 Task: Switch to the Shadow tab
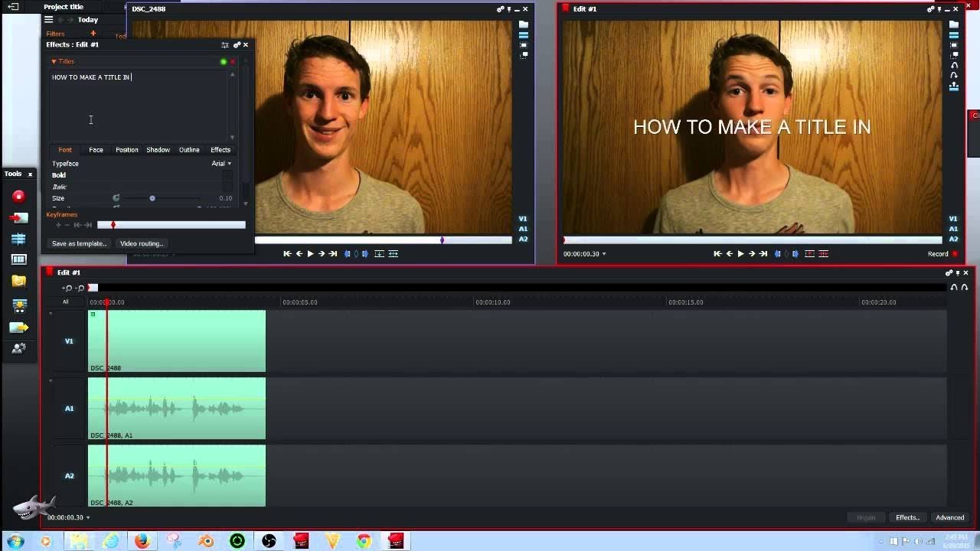158,150
